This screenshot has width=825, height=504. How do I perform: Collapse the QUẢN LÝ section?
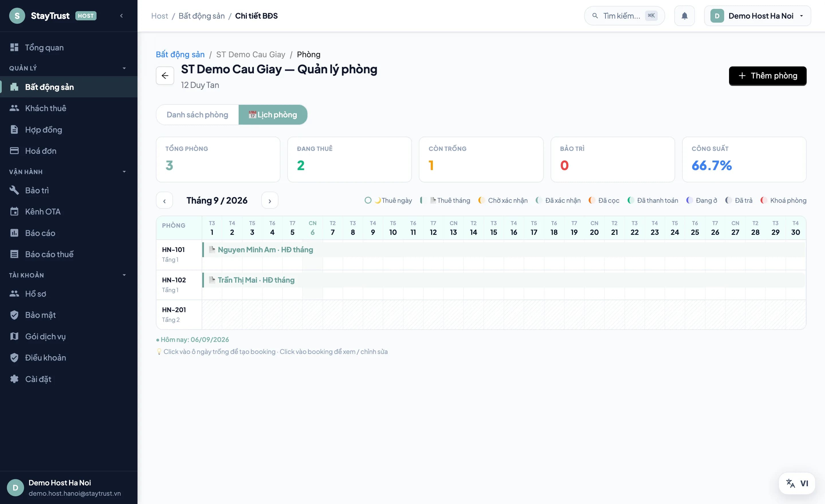click(124, 68)
